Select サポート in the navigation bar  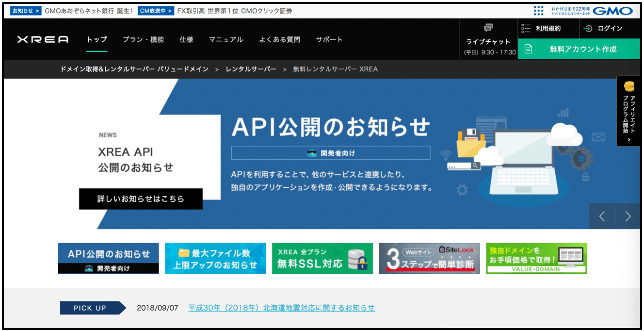[x=329, y=40]
